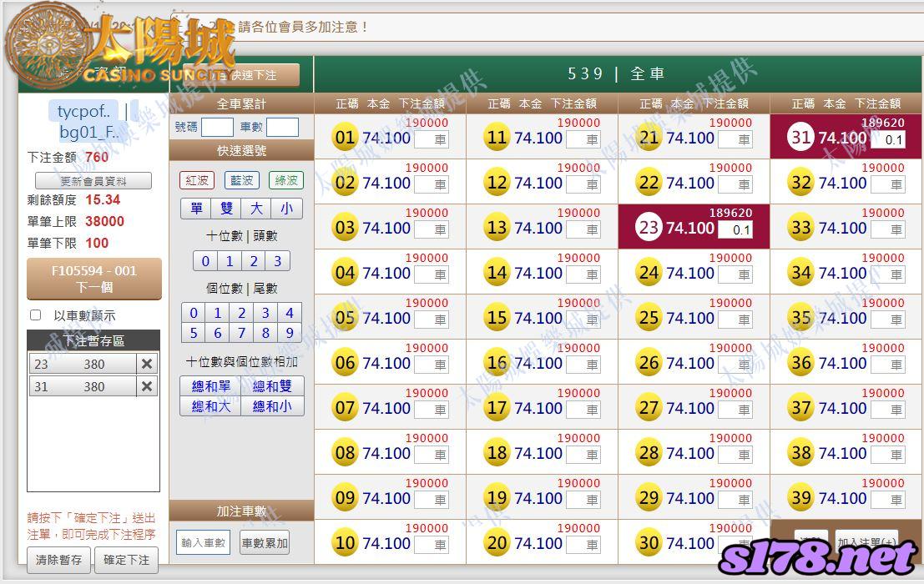
Task: Select yellow ball number 34
Action: 800,273
